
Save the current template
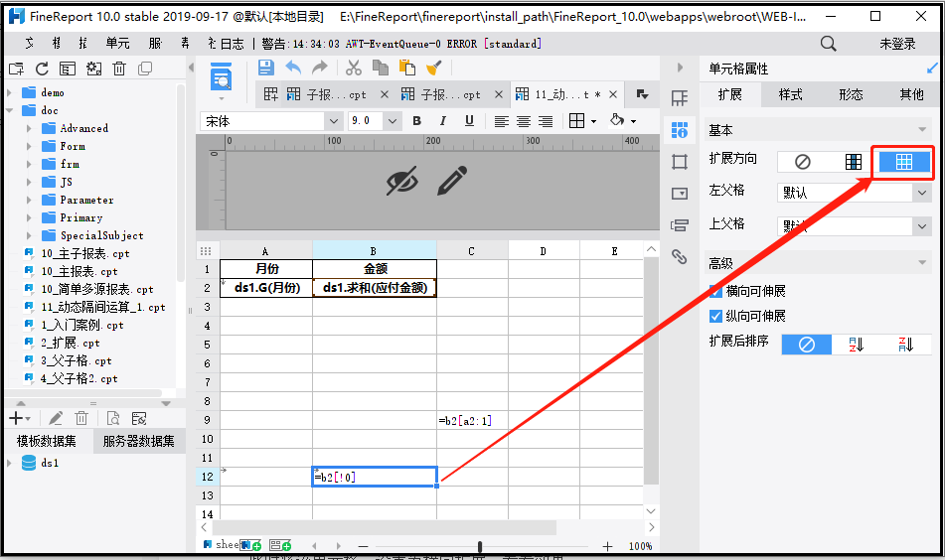tap(265, 68)
